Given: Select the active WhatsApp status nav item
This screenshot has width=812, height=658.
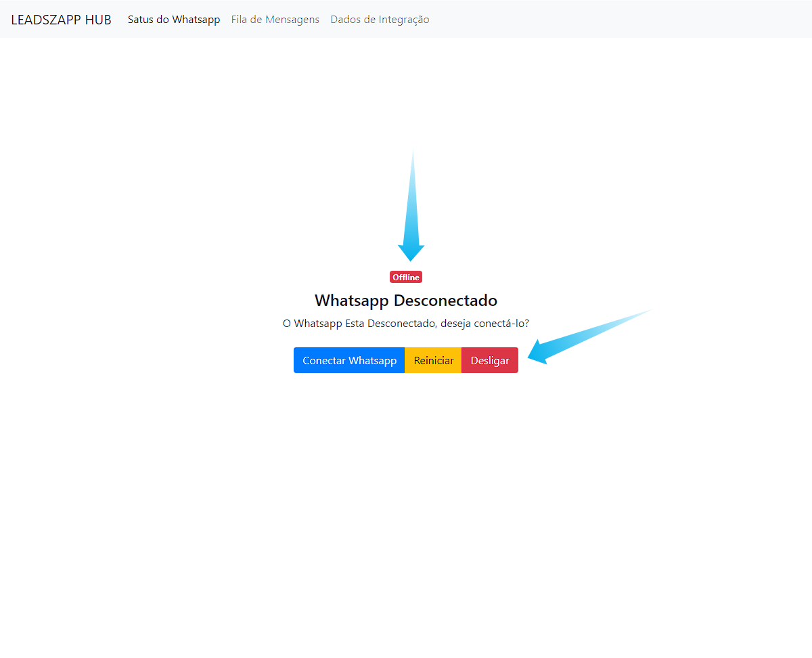Looking at the screenshot, I should (x=174, y=20).
